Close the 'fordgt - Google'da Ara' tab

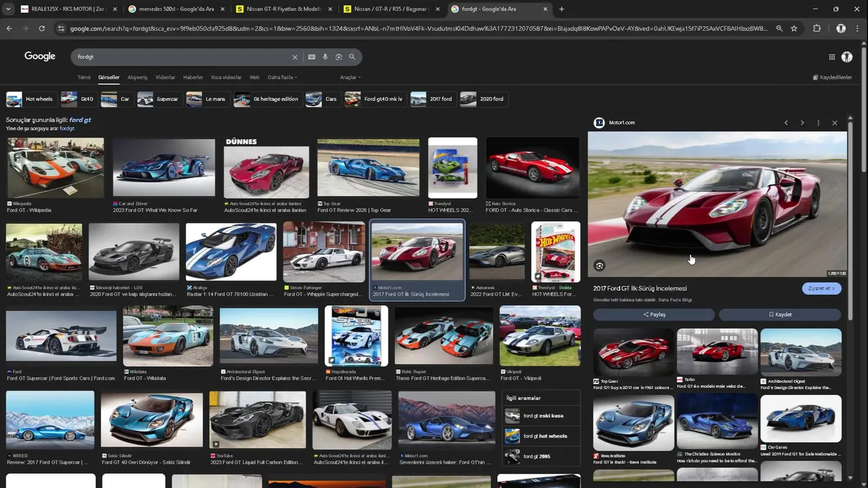pos(545,9)
